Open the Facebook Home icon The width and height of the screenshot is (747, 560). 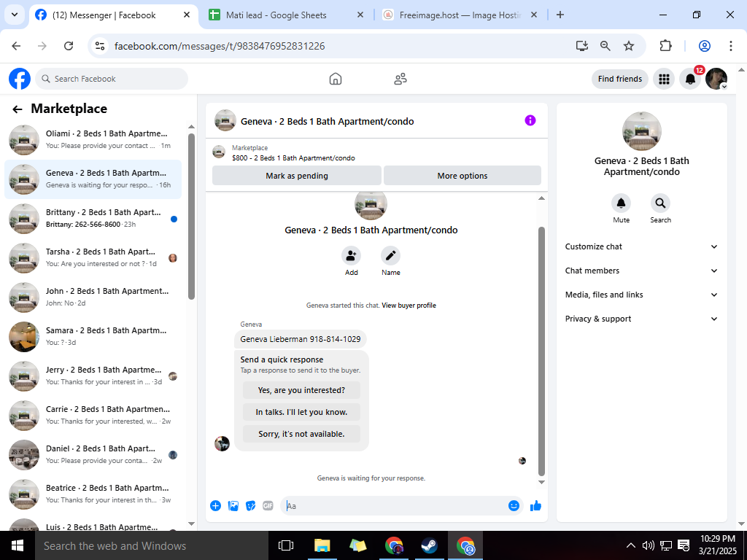pyautogui.click(x=336, y=79)
